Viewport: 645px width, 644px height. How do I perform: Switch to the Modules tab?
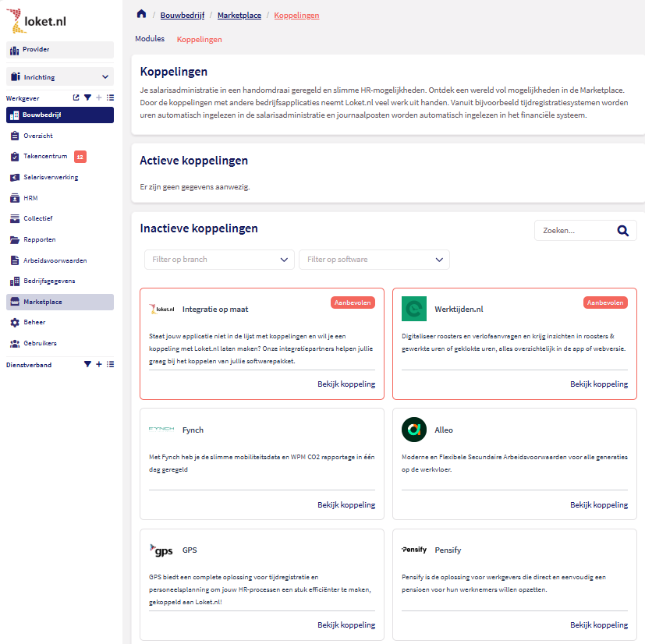(x=150, y=39)
